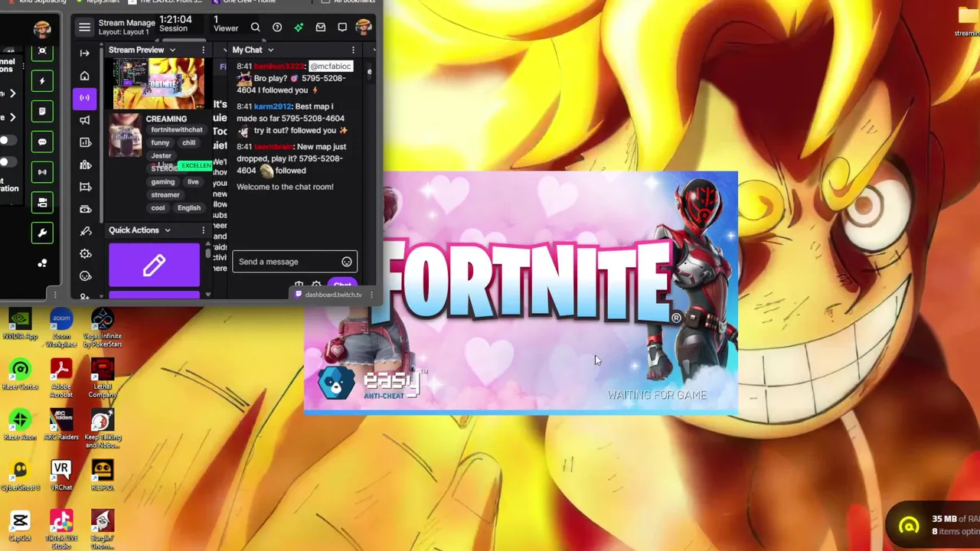The height and width of the screenshot is (551, 980).
Task: Expand the Quick Actions panel dropdown
Action: pyautogui.click(x=167, y=230)
